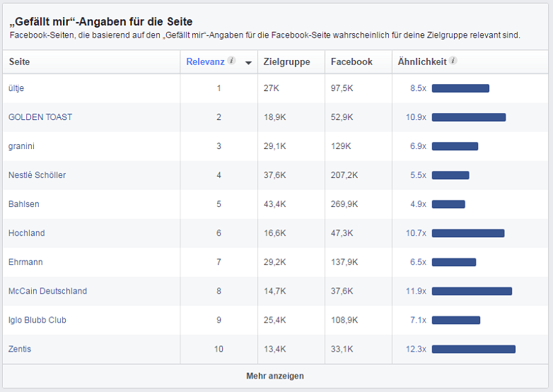Click the 7.1x similarity value
The width and height of the screenshot is (553, 392).
click(418, 320)
